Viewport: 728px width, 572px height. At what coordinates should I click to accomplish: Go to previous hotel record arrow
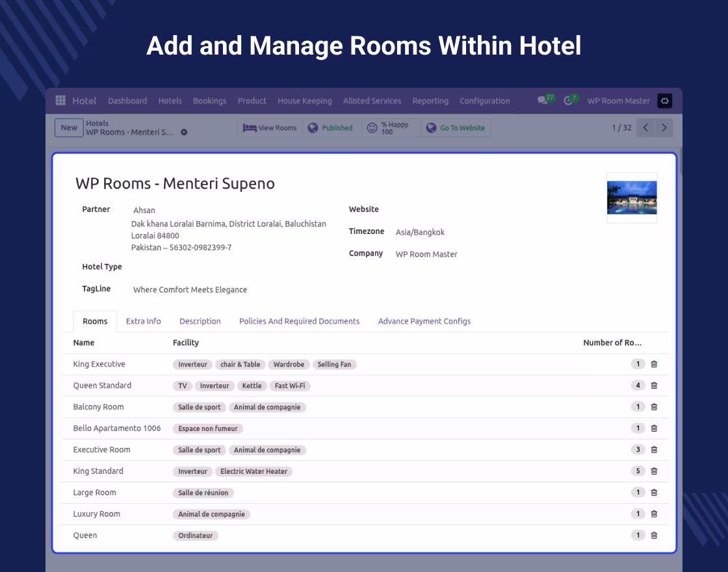point(645,127)
